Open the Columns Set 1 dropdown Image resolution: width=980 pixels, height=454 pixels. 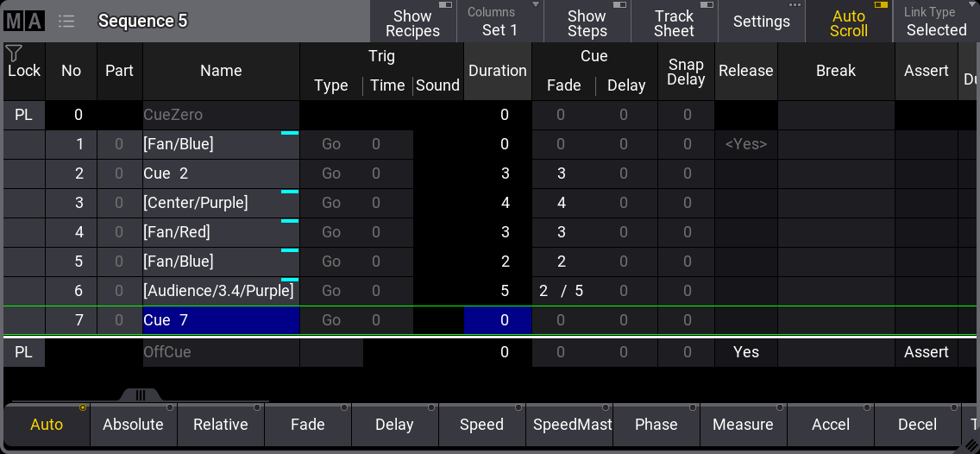[500, 22]
